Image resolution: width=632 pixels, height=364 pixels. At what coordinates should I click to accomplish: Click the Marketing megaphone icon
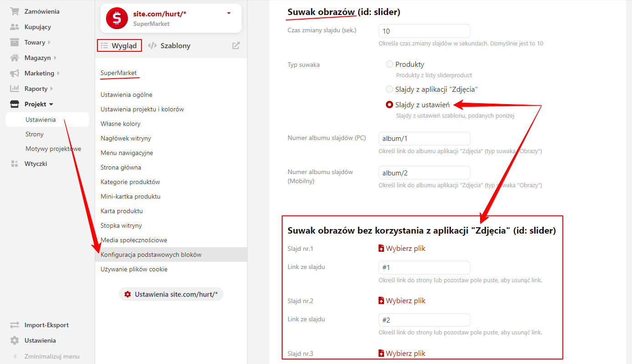pos(15,73)
